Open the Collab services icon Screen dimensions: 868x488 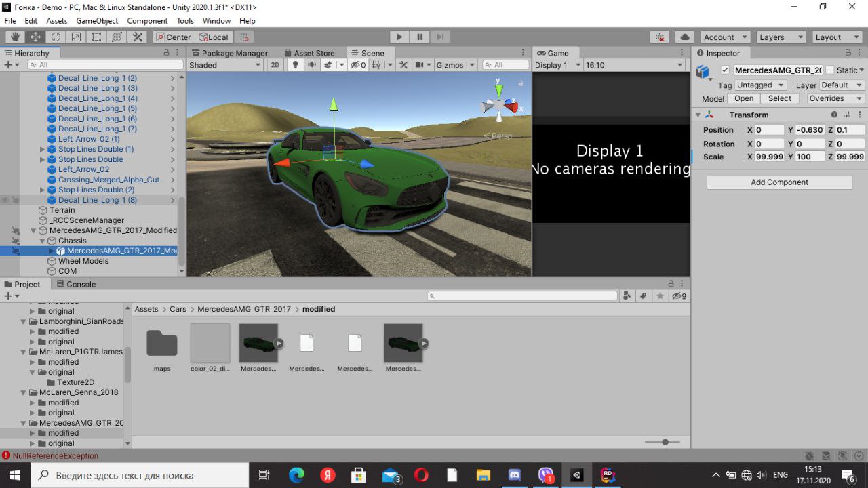click(660, 37)
